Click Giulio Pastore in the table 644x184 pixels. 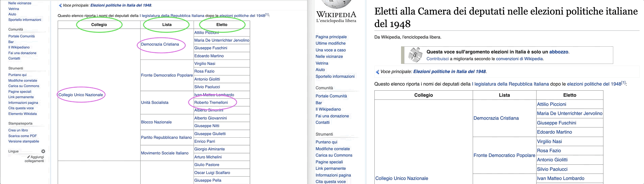(206, 165)
